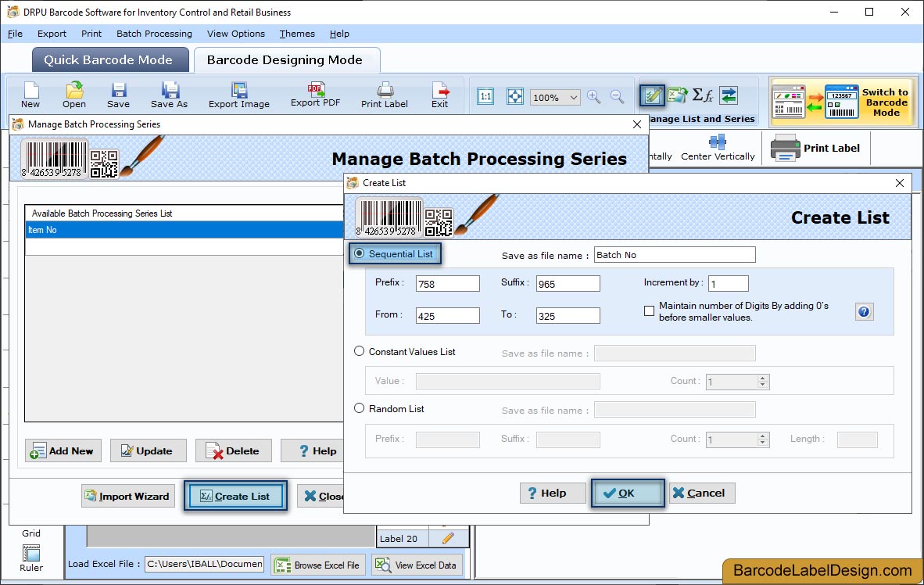
Task: Click the Prefix input field
Action: coord(447,284)
